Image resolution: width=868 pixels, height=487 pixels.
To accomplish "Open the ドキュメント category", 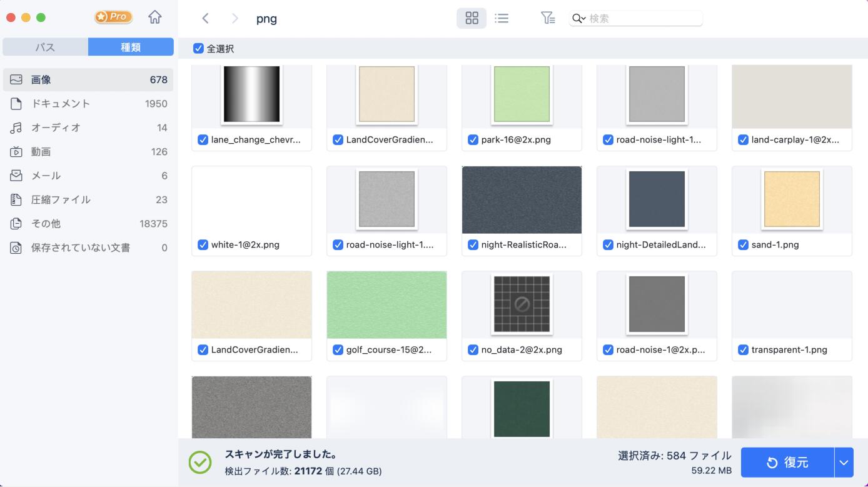I will click(x=88, y=103).
